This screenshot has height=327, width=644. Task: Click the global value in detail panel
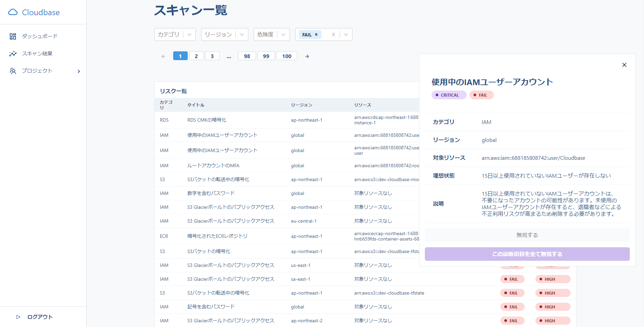(489, 140)
